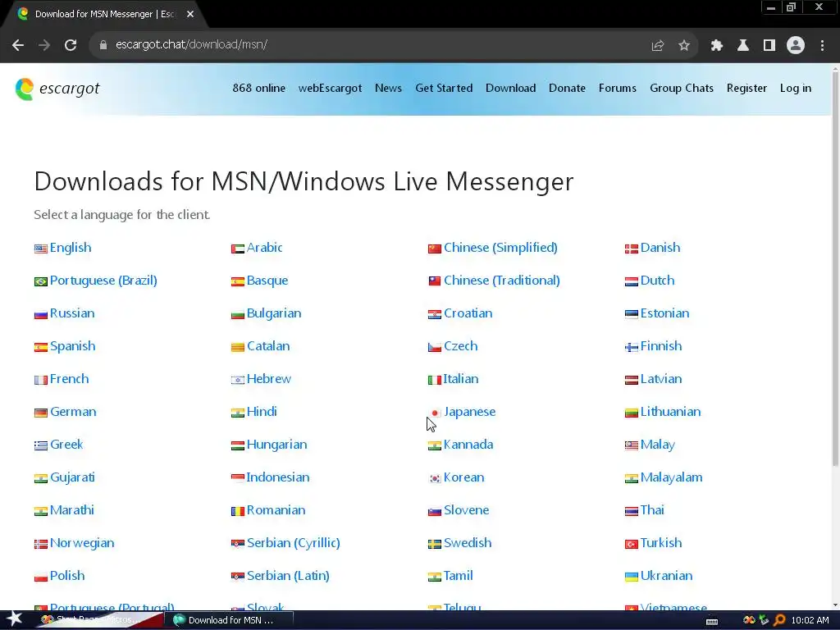
Task: Choose the French client link
Action: [x=69, y=379]
